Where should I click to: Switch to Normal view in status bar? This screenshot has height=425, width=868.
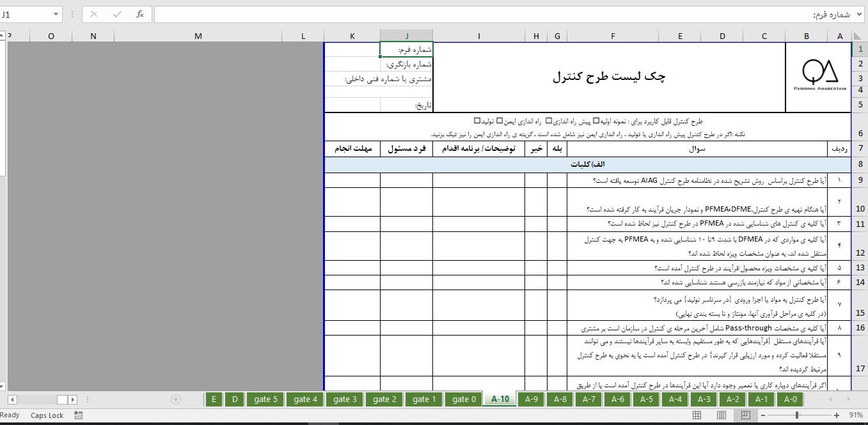point(697,415)
